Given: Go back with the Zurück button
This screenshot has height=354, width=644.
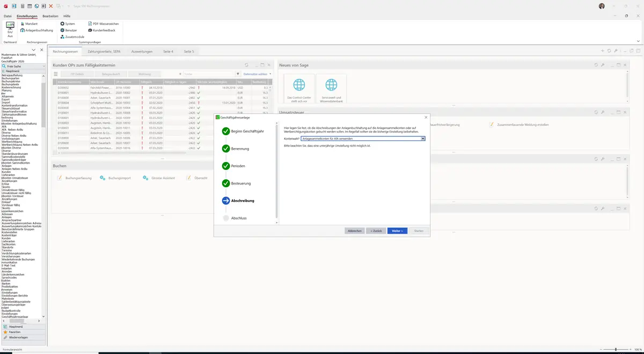Looking at the screenshot, I should [376, 231].
